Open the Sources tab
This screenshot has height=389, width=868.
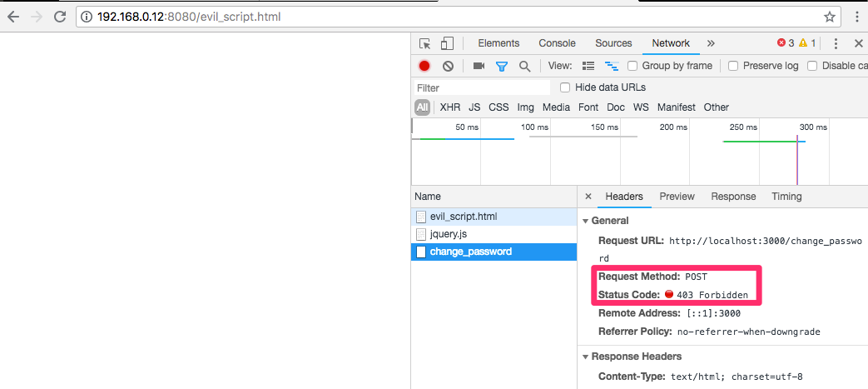click(613, 43)
